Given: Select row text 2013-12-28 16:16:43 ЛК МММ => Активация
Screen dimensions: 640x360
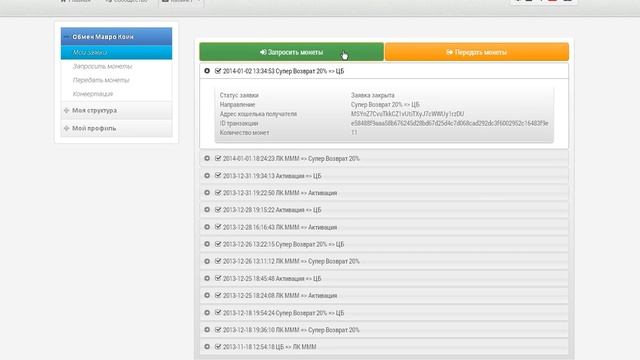Looking at the screenshot, I should coord(280,227).
